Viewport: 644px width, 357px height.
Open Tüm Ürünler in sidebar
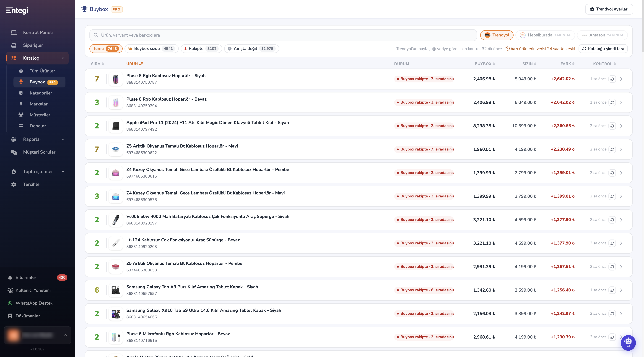(42, 71)
